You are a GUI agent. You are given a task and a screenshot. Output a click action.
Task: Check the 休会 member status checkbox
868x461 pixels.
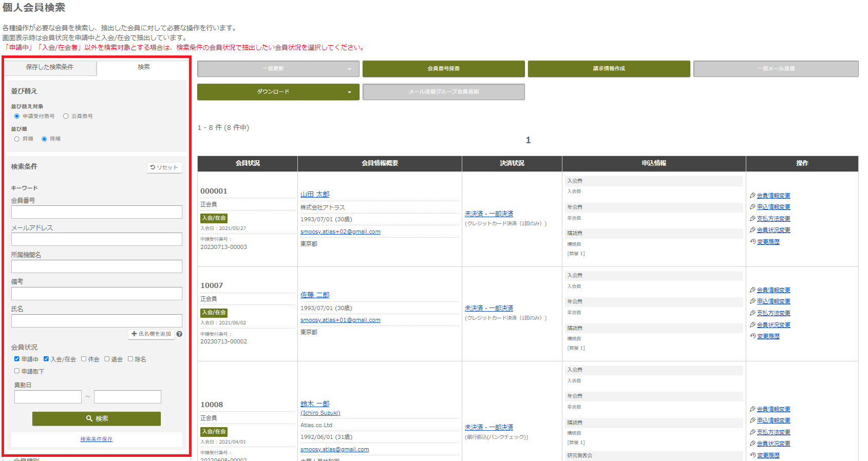[84, 359]
